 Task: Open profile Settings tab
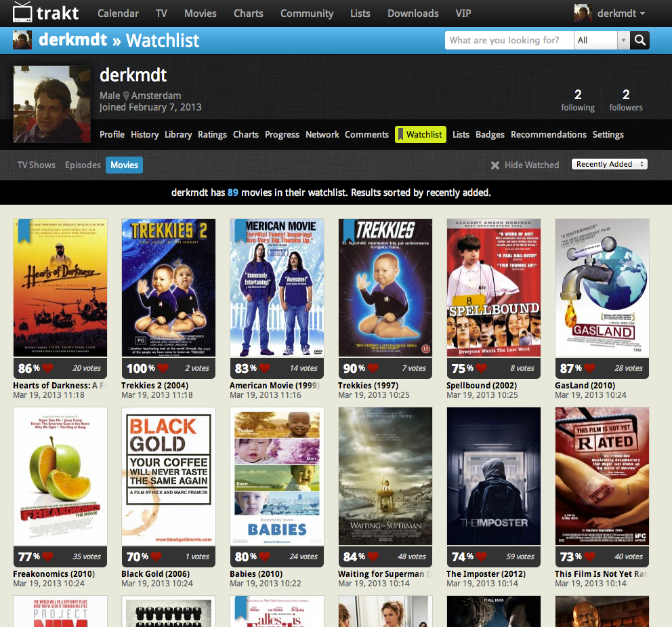(x=608, y=135)
